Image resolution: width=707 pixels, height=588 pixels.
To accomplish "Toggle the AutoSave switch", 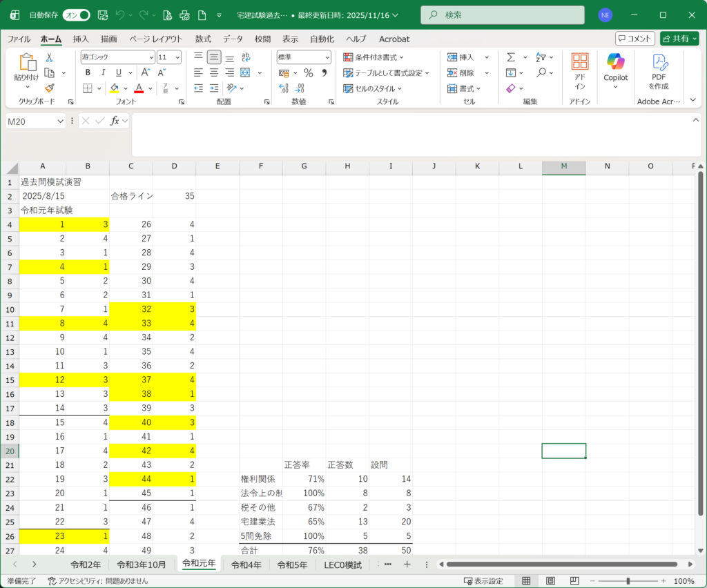I will pyautogui.click(x=76, y=14).
